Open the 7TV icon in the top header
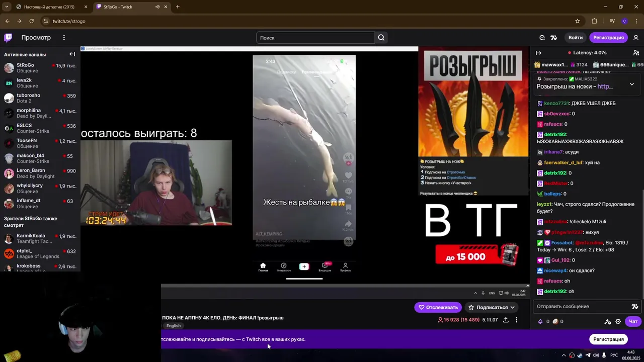Image resolution: width=644 pixels, height=362 pixels. [x=554, y=38]
